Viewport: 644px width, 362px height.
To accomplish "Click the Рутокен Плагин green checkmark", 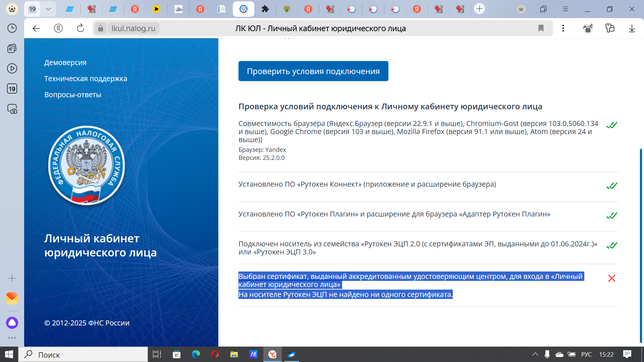I will [x=612, y=216].
